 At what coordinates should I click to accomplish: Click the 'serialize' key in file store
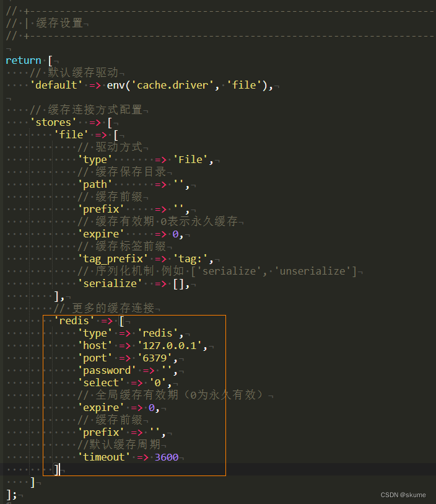pos(110,283)
